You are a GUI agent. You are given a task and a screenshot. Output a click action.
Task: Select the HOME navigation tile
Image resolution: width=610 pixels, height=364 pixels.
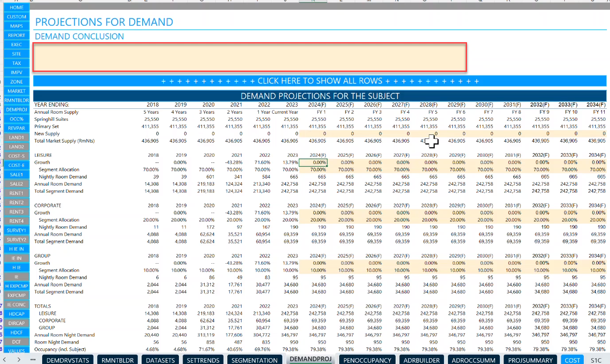click(16, 7)
